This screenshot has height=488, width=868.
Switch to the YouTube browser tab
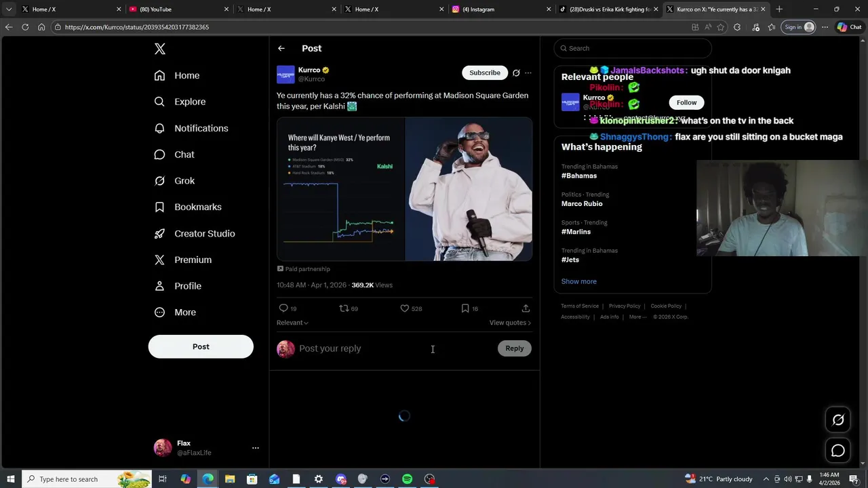coord(178,9)
